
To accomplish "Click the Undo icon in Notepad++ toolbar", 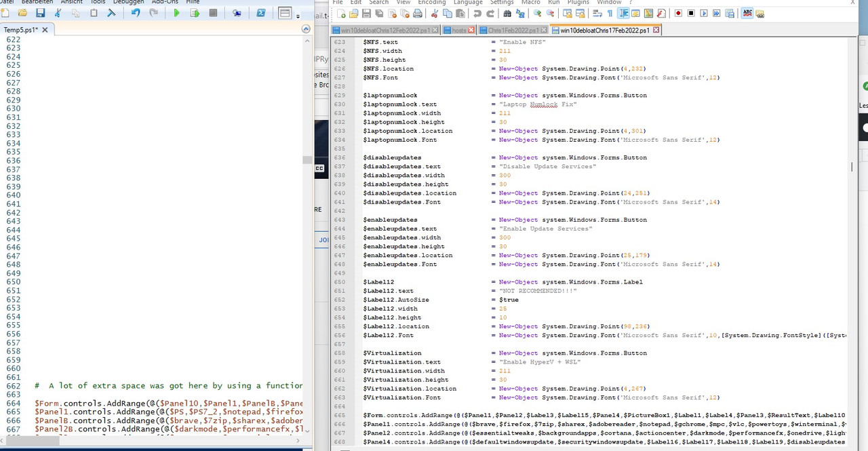I will pyautogui.click(x=477, y=14).
